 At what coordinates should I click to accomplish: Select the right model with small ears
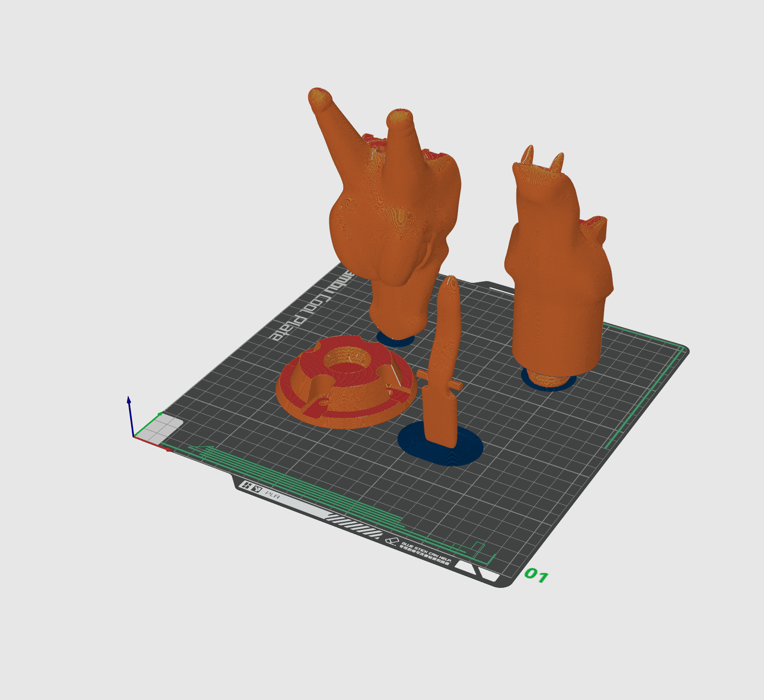click(559, 266)
